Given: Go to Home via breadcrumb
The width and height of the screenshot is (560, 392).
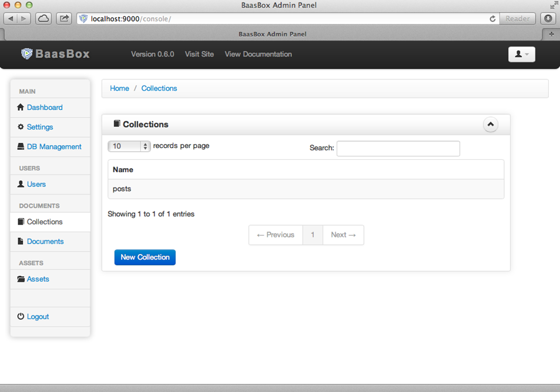Looking at the screenshot, I should tap(119, 88).
